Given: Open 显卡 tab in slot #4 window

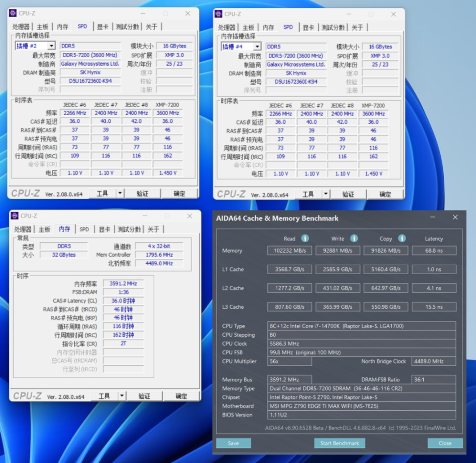Looking at the screenshot, I should pyautogui.click(x=309, y=27).
